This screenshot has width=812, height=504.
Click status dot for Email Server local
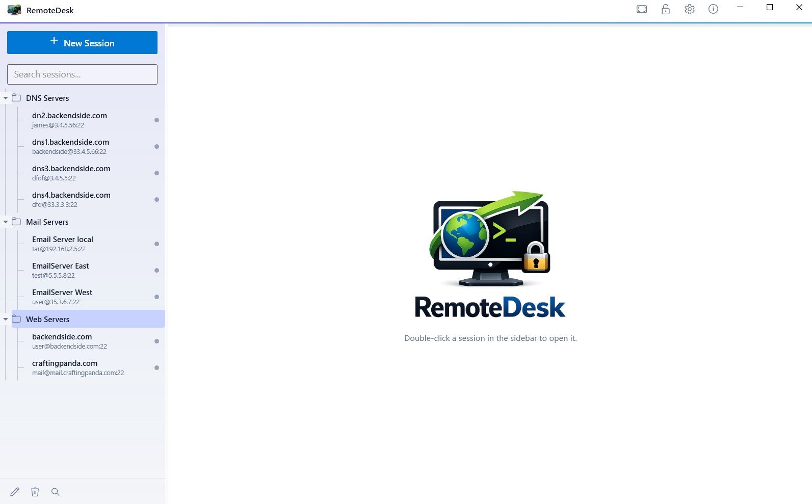click(x=156, y=244)
